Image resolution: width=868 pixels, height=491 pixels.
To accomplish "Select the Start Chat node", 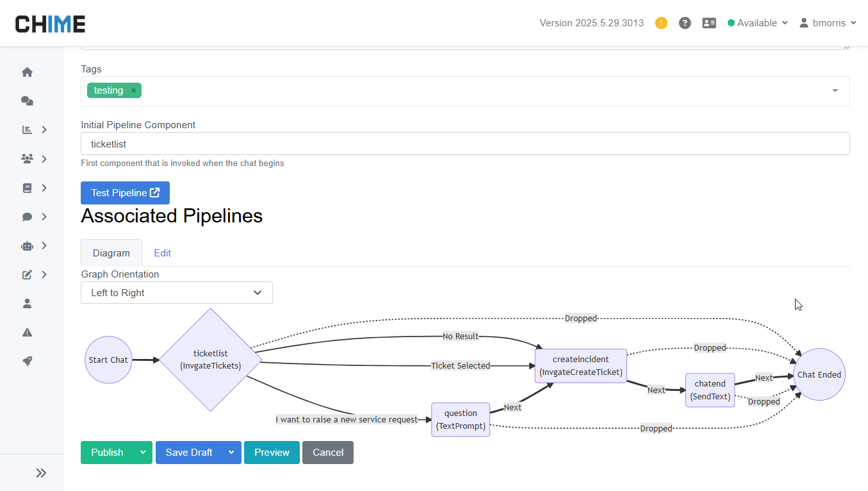I will pos(108,360).
